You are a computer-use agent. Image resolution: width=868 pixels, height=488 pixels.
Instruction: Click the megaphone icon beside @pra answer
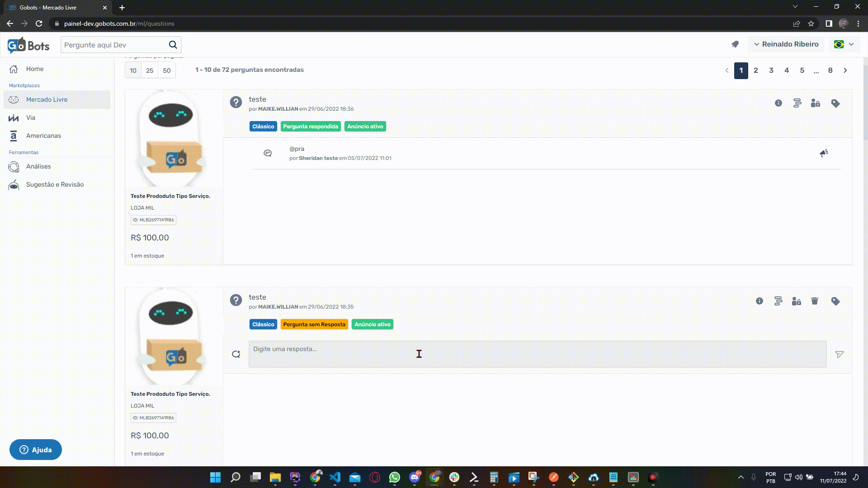click(824, 153)
